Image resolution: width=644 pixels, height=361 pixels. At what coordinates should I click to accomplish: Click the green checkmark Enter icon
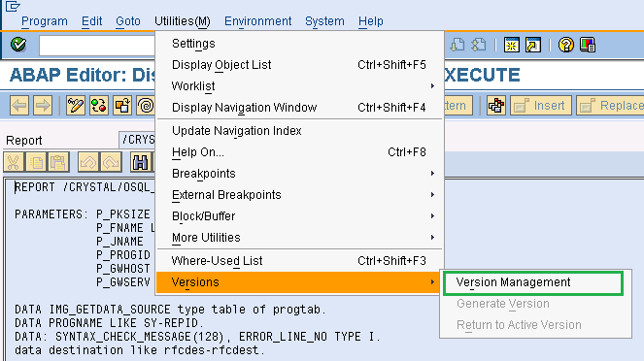(x=18, y=45)
